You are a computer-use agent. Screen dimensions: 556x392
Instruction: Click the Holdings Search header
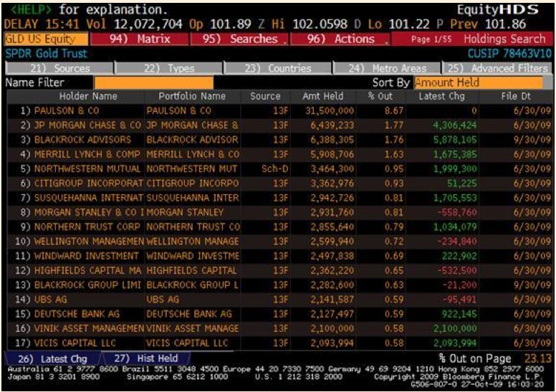[x=504, y=39]
